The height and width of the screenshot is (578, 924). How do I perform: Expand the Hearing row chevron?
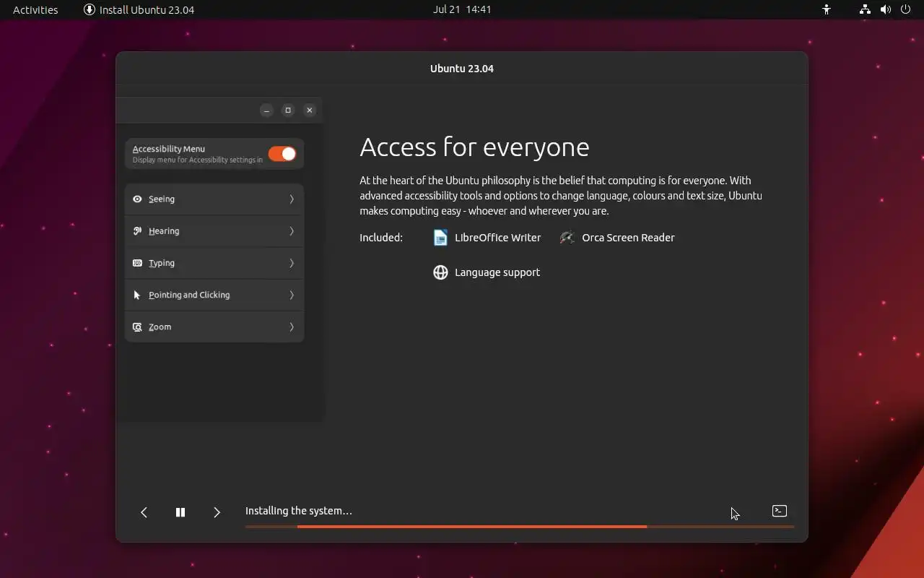coord(292,231)
